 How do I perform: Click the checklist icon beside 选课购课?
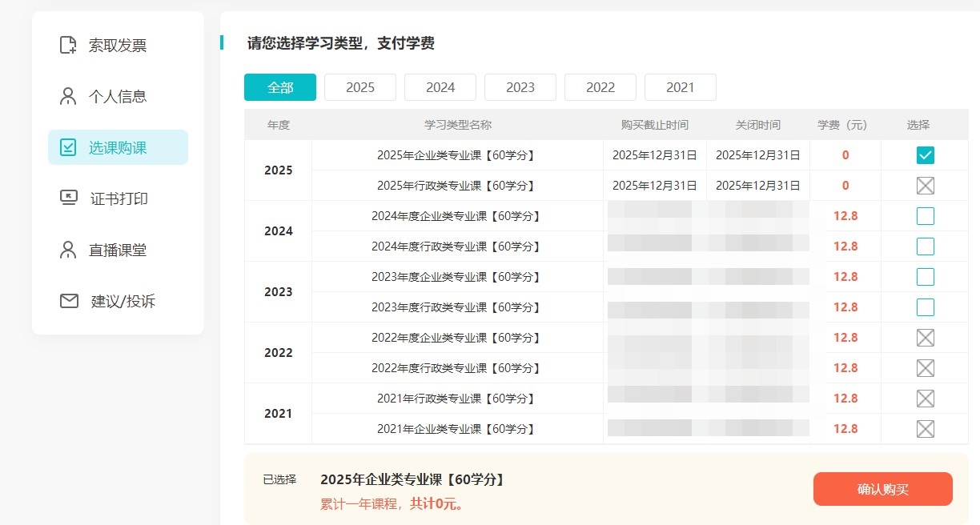click(x=69, y=147)
